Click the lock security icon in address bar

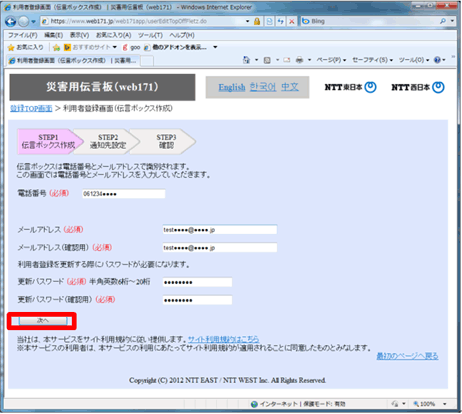(x=257, y=21)
